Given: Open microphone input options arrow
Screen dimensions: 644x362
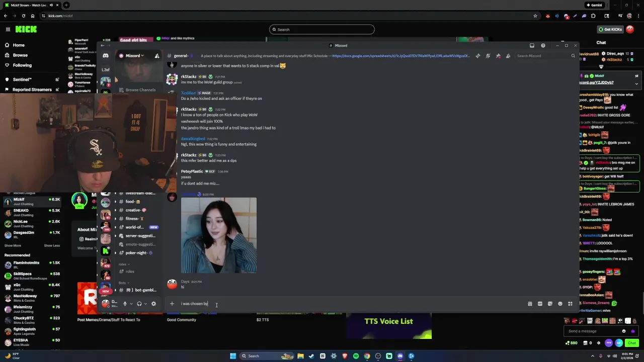Looking at the screenshot, I should [x=131, y=304].
